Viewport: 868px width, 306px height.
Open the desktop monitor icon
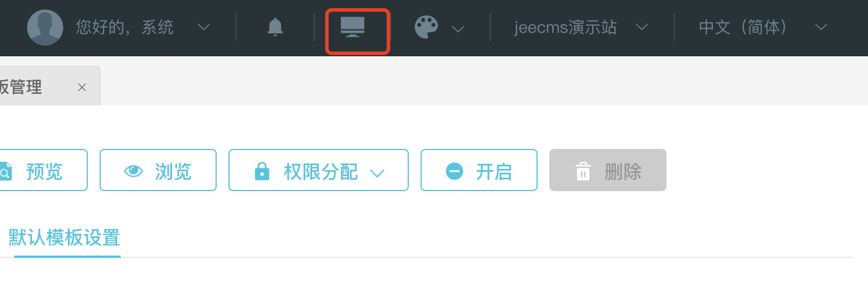353,27
